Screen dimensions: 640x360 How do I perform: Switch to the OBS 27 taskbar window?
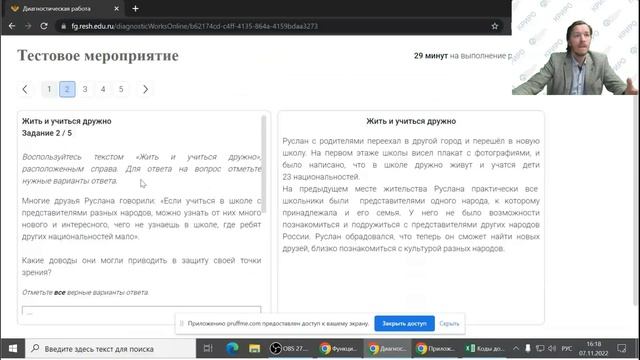(289, 349)
